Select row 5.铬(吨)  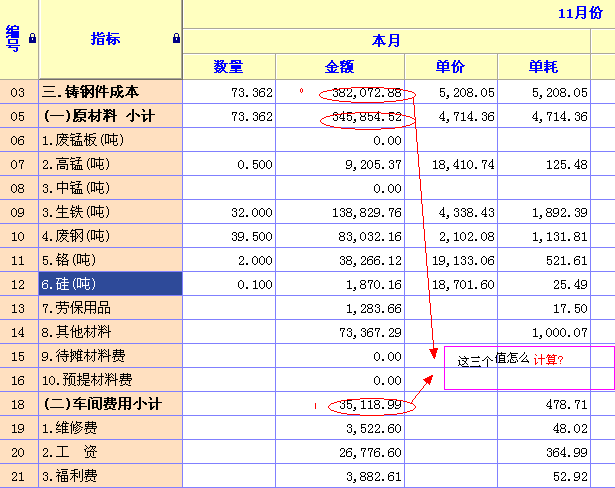click(x=111, y=260)
